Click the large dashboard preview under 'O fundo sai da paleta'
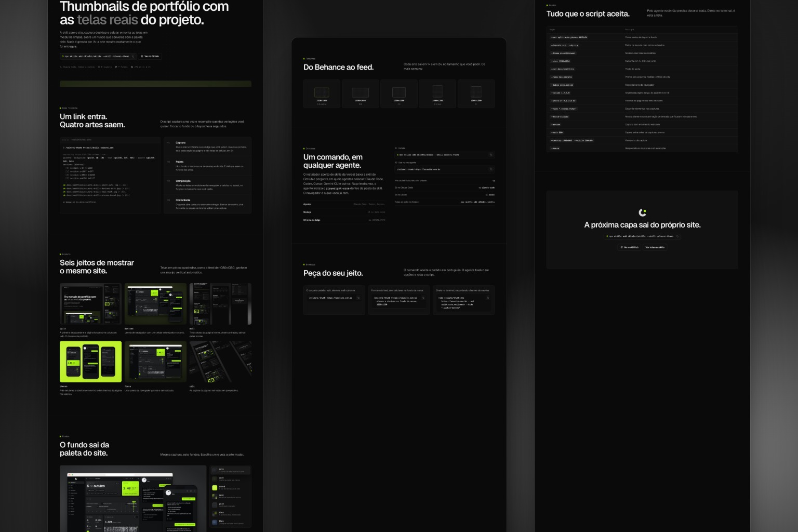Viewport: 798px width, 532px height. [x=133, y=499]
